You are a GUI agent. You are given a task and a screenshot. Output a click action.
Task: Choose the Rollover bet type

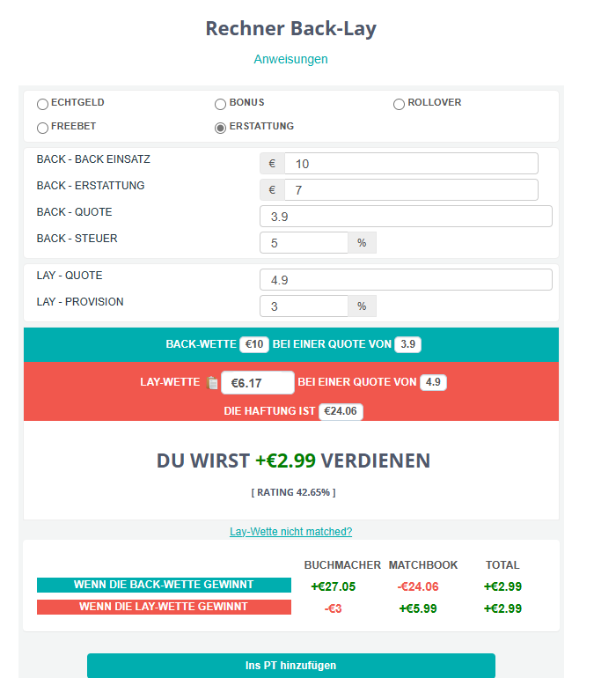click(399, 104)
